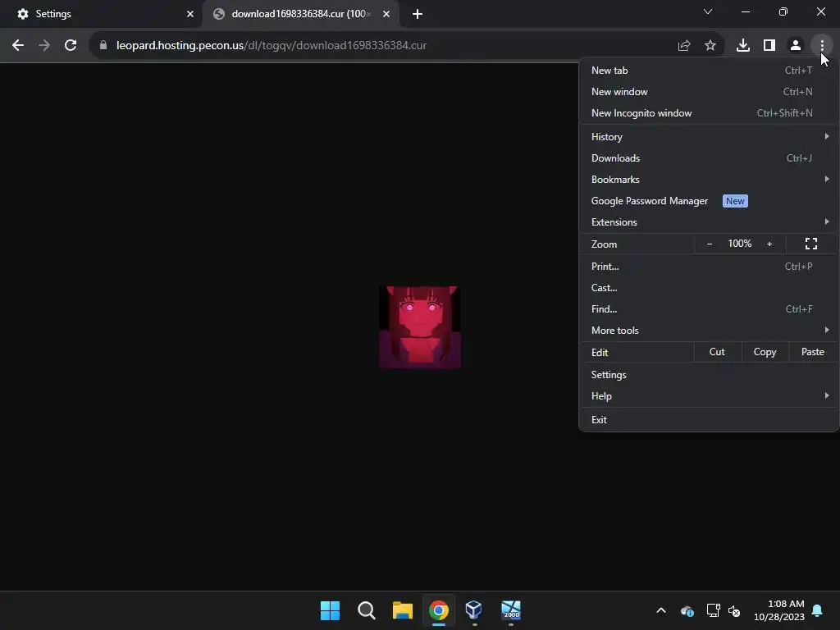Enter fullscreen mode via zoom row icon
Screen dimensions: 840x630
pos(811,244)
